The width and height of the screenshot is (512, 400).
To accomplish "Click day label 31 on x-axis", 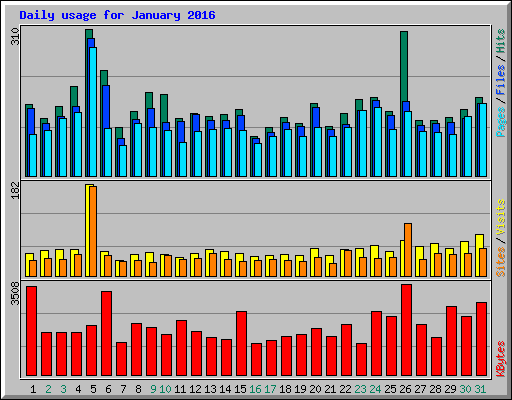I will 480,389.
